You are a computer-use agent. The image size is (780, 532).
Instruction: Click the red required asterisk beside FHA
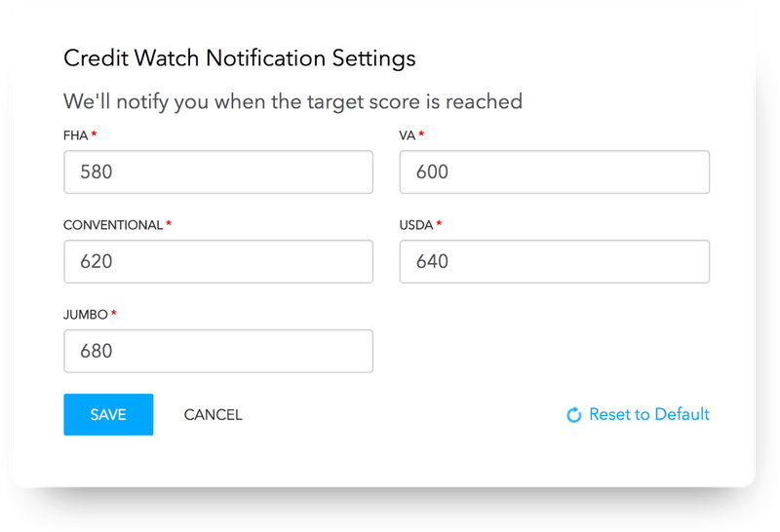pos(94,133)
